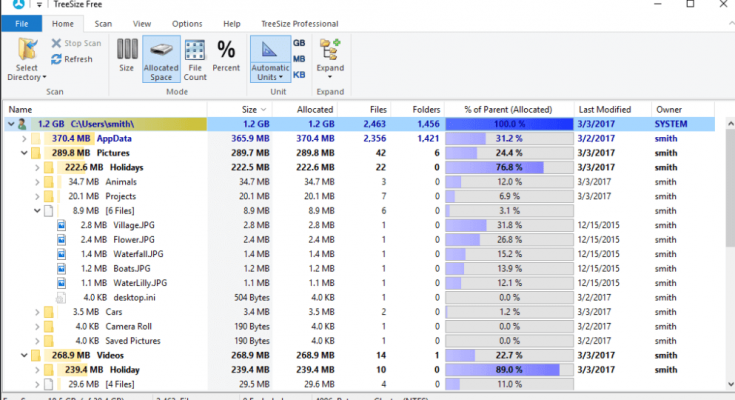Open the Options ribbon tab

187,24
